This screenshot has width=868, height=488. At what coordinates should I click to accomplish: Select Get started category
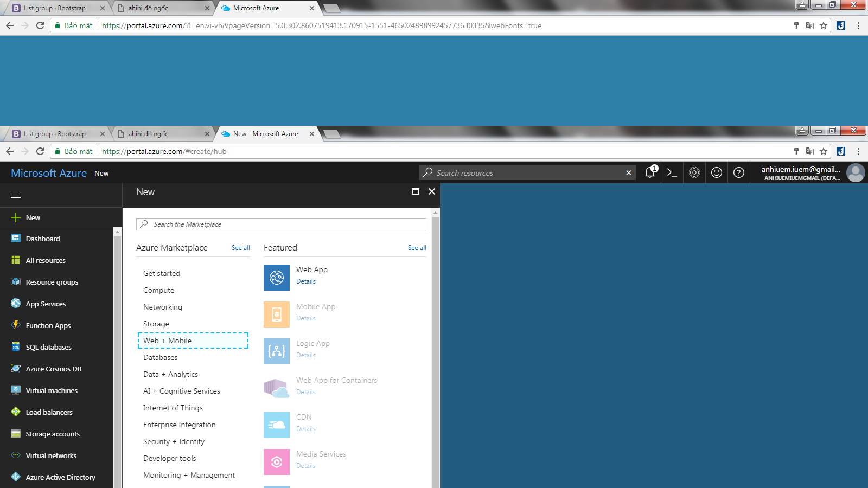tap(162, 273)
